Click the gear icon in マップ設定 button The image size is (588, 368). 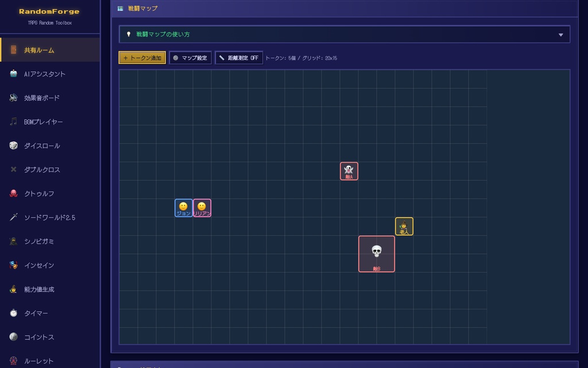(176, 58)
